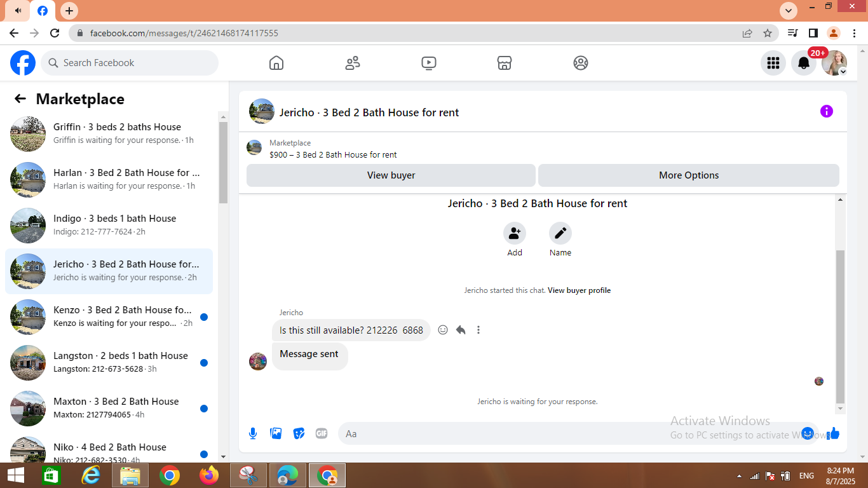Click the sender avatar beside Message sent

[x=258, y=362]
